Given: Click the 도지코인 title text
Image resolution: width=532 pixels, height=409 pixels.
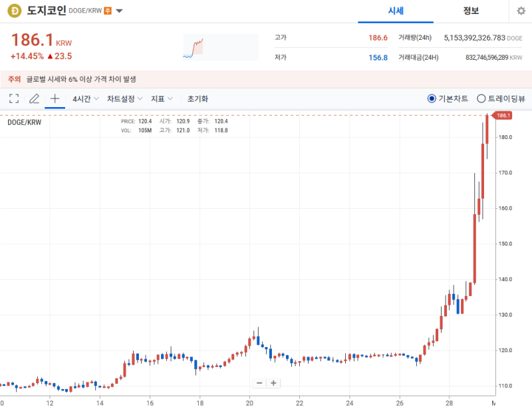Looking at the screenshot, I should coord(47,11).
